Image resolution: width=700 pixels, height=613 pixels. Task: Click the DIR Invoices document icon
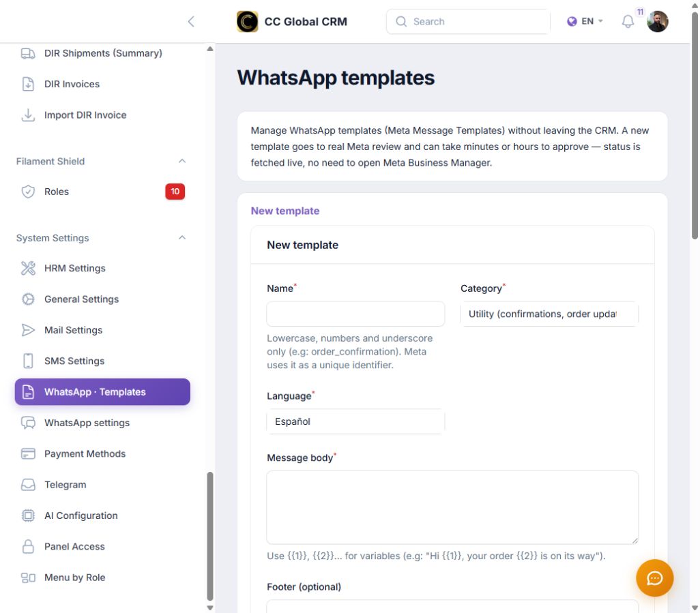pyautogui.click(x=28, y=84)
